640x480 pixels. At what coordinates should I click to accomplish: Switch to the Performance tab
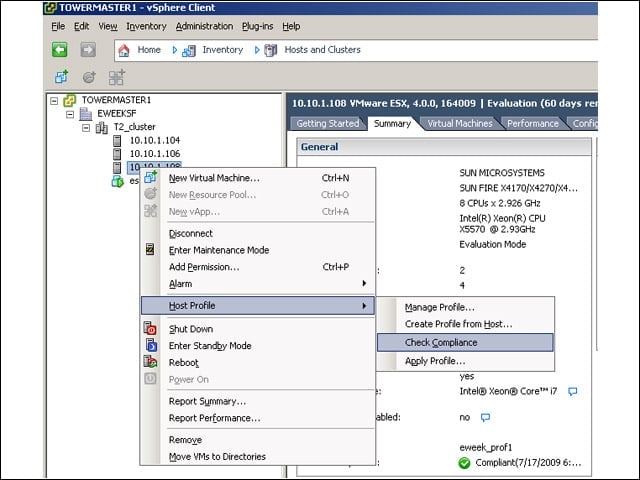533,123
